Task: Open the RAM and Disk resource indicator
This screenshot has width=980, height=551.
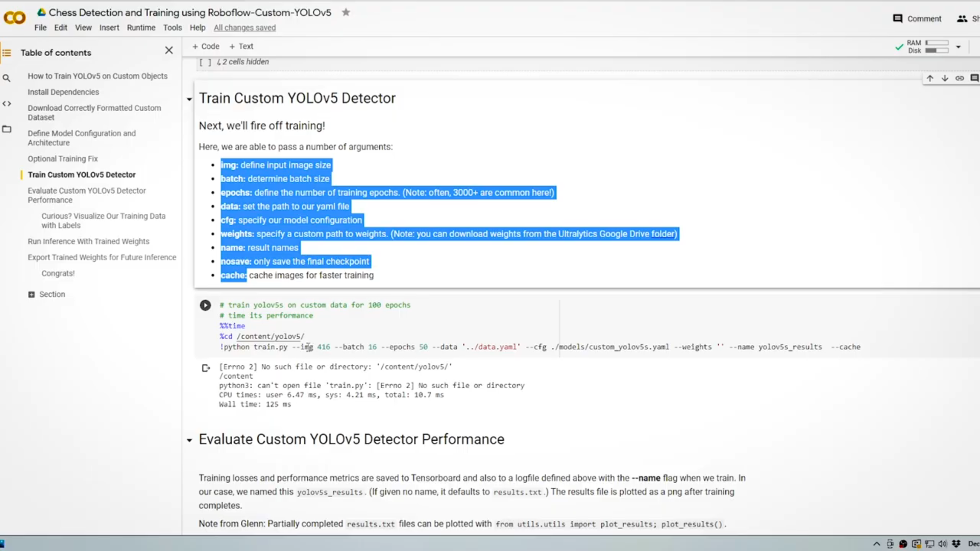Action: (928, 46)
